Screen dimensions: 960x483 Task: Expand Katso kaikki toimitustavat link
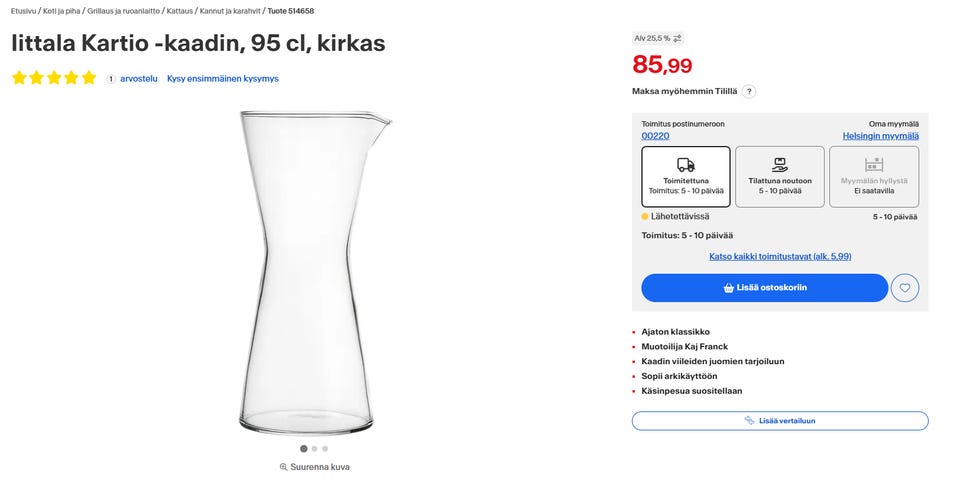pyautogui.click(x=780, y=257)
